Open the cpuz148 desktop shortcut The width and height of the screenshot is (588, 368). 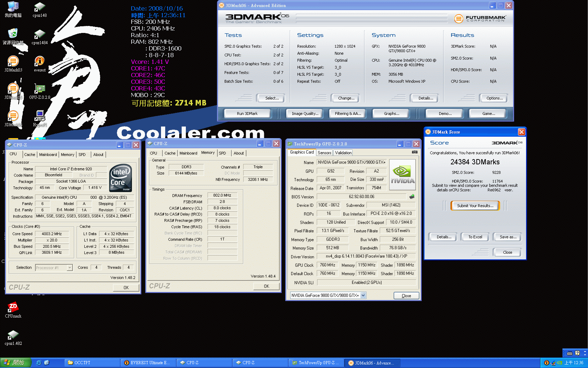(x=40, y=10)
